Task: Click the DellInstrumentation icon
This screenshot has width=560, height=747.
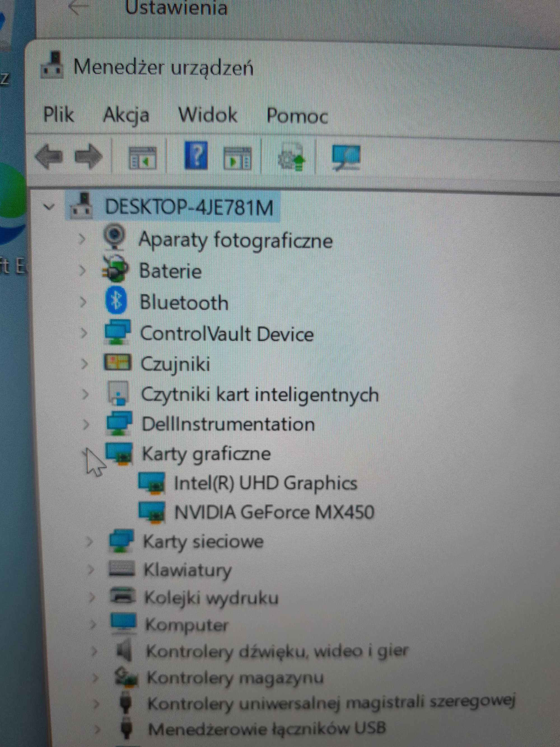Action: (119, 423)
